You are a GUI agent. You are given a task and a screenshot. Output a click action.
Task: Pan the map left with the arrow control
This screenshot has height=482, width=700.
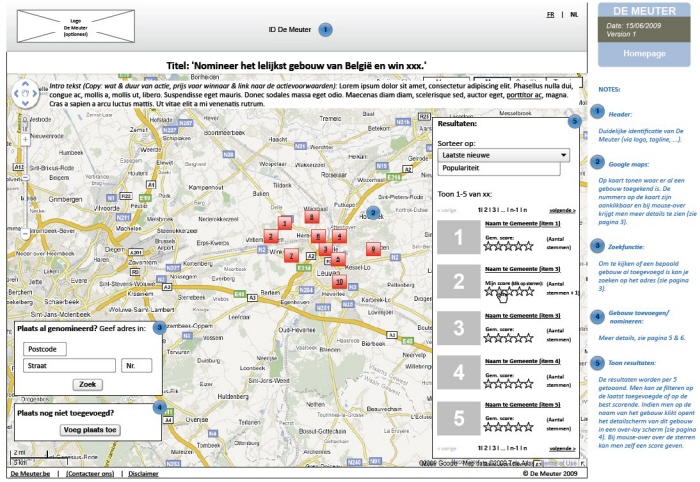click(16, 93)
